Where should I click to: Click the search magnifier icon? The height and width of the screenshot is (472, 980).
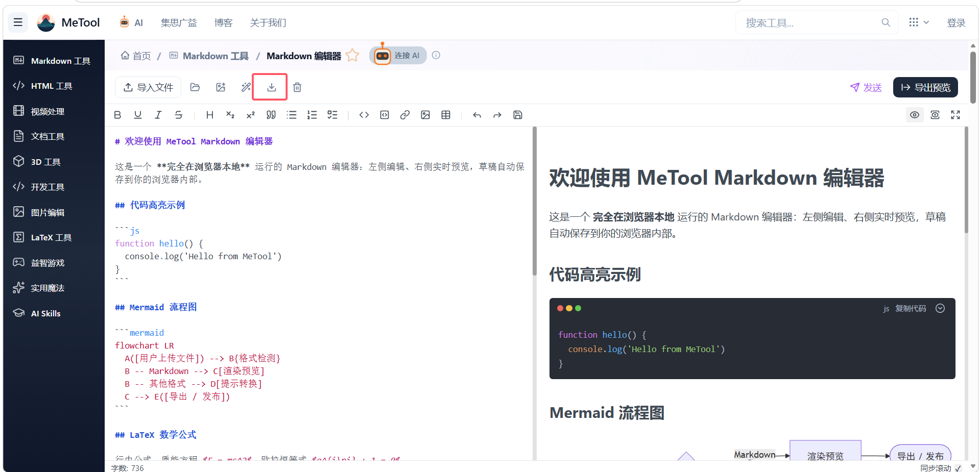(x=886, y=22)
